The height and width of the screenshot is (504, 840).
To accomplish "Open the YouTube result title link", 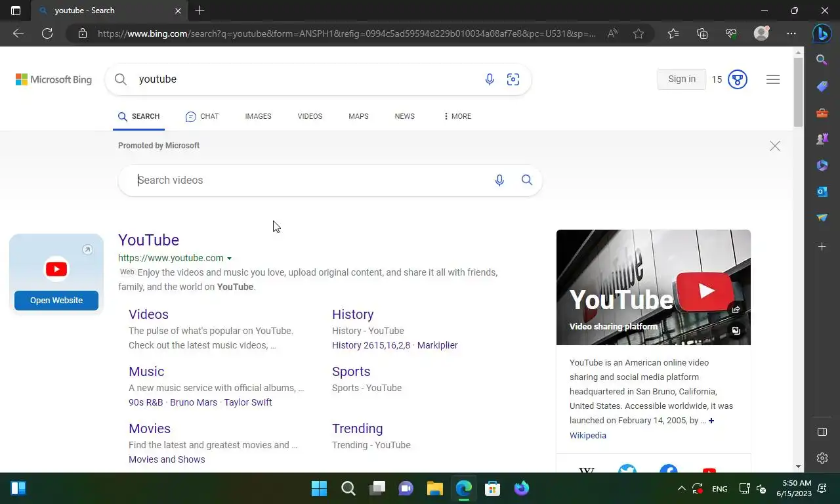I will (148, 240).
